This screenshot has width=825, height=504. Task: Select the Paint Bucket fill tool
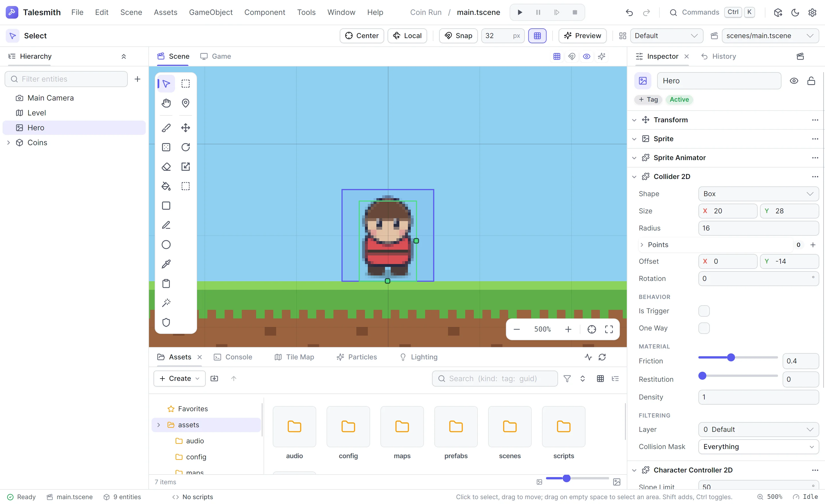pos(166,186)
